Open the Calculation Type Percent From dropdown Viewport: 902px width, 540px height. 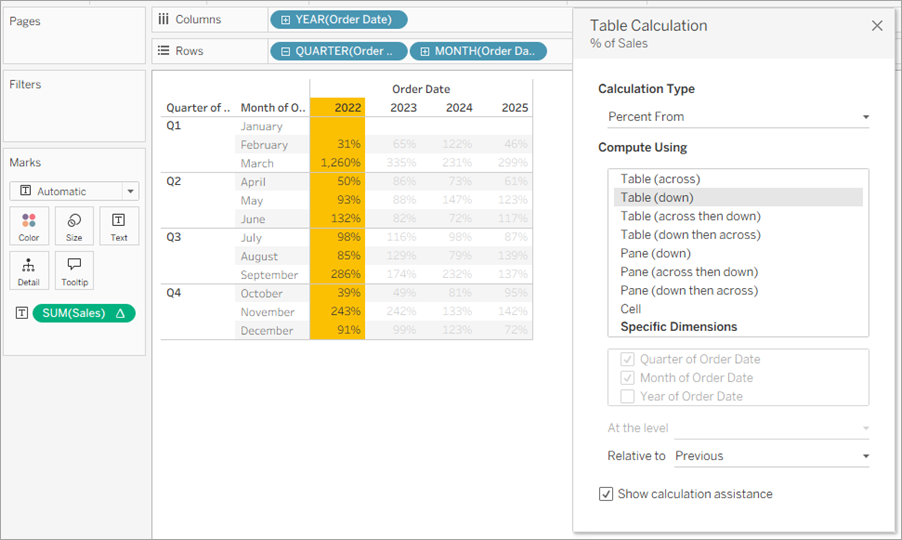(739, 117)
